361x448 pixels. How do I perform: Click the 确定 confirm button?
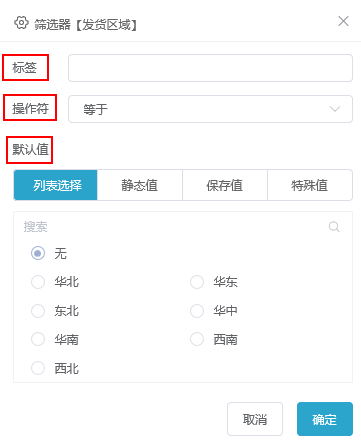325,419
